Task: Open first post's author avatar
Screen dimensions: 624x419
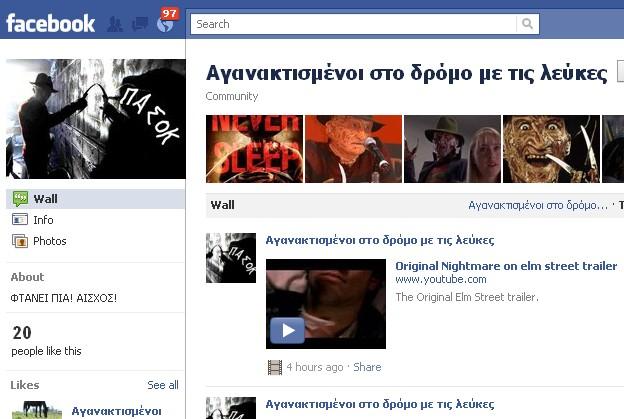Action: tap(231, 258)
